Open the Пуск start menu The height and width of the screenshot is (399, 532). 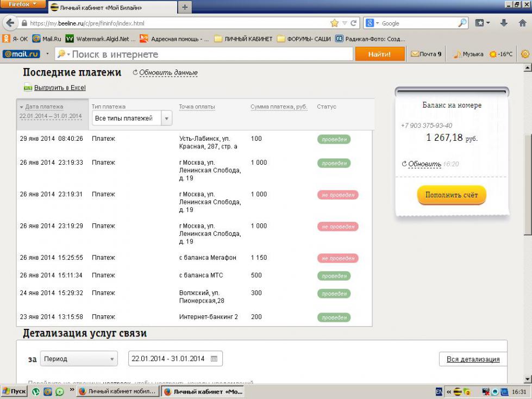(14, 391)
